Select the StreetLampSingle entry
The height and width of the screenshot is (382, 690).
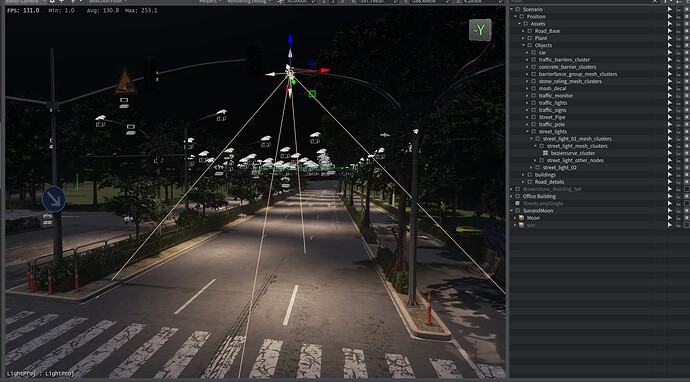[543, 204]
